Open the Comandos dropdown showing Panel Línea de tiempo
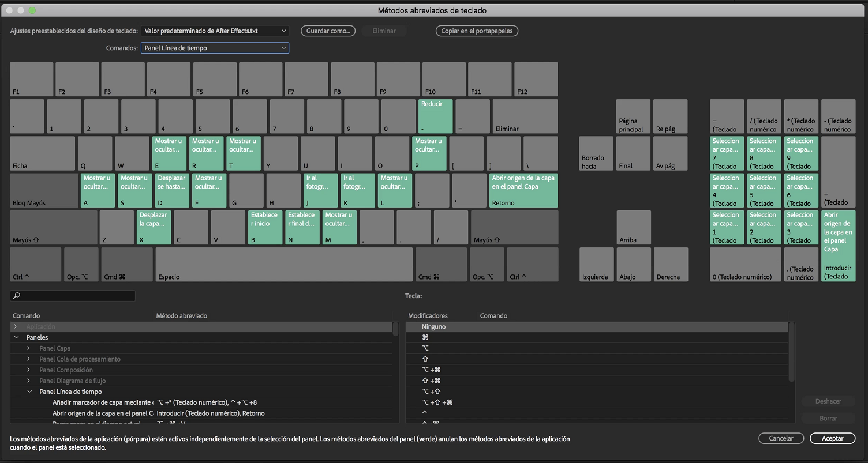The height and width of the screenshot is (463, 868). [215, 48]
